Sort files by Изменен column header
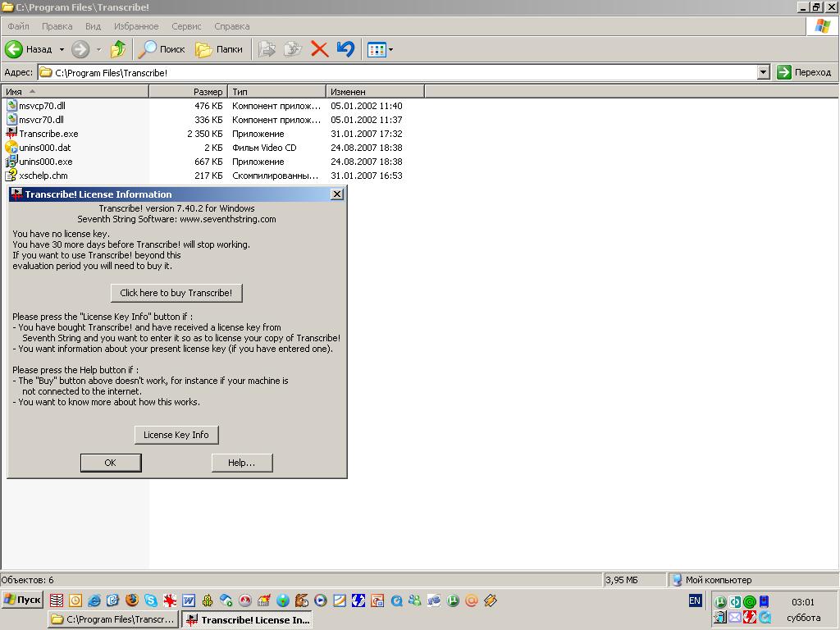The width and height of the screenshot is (840, 630). [375, 92]
